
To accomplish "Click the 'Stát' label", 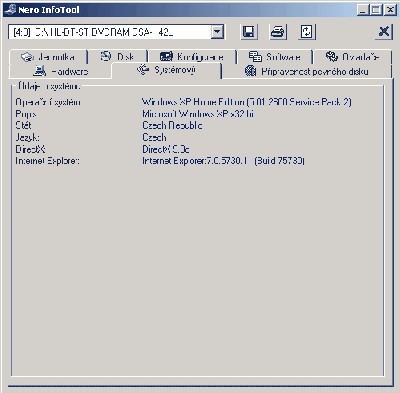I will coord(23,126).
